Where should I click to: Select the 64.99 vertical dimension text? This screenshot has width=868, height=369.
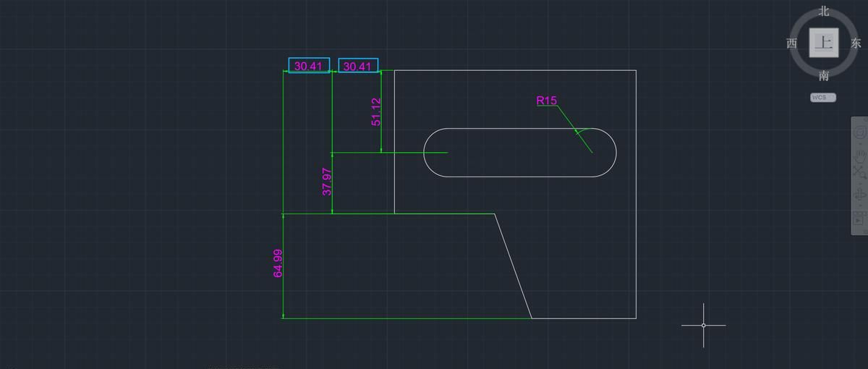click(x=278, y=263)
